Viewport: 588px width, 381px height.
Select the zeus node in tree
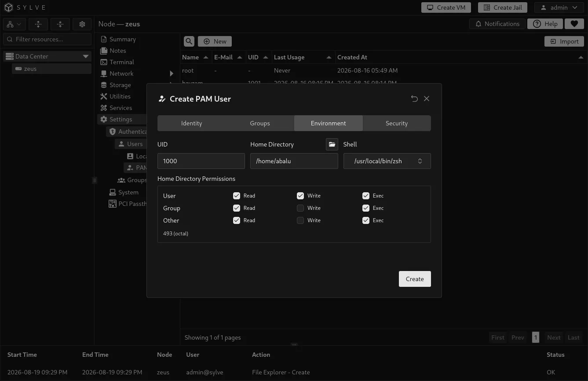(x=51, y=69)
